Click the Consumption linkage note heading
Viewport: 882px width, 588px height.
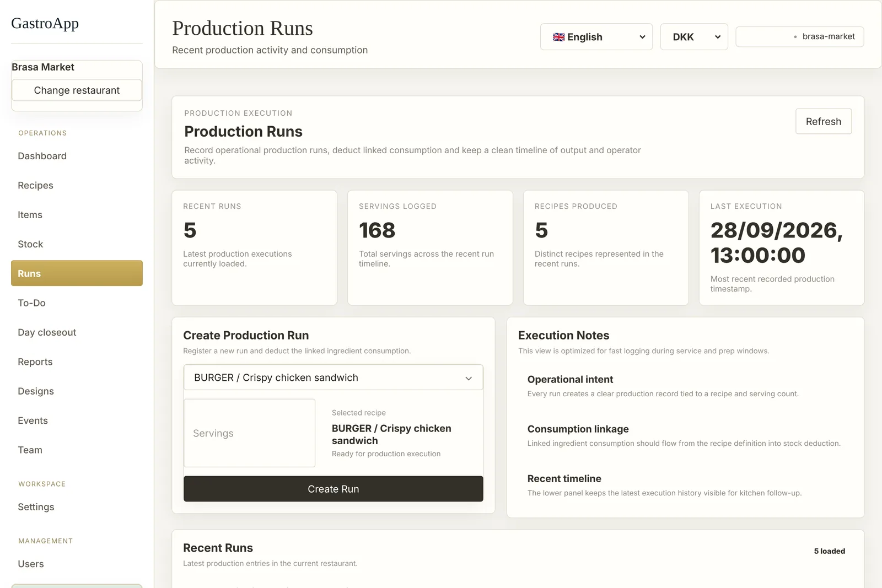(578, 429)
